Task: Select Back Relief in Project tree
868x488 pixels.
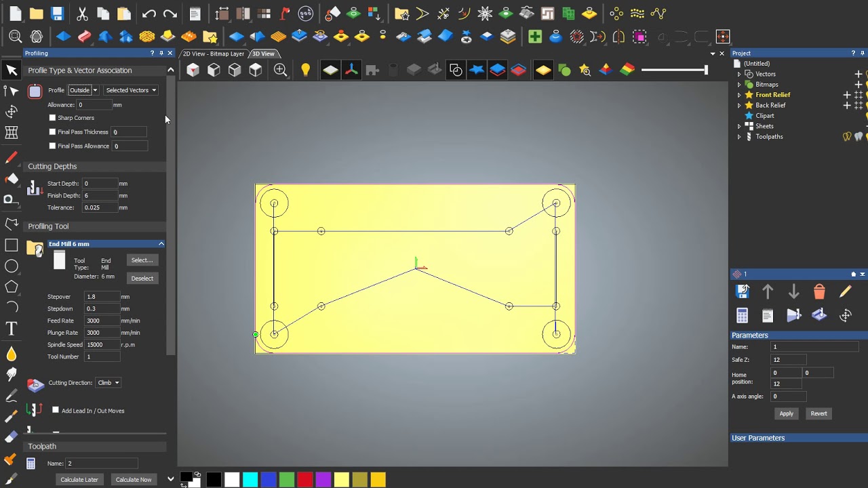Action: point(770,105)
